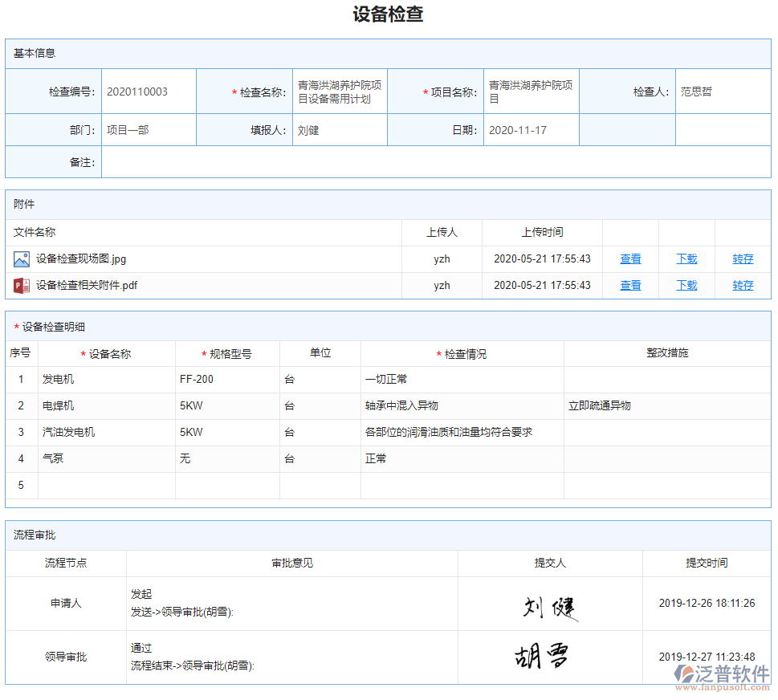Click 转存 for 设备检查现场图.jpg

[x=743, y=258]
